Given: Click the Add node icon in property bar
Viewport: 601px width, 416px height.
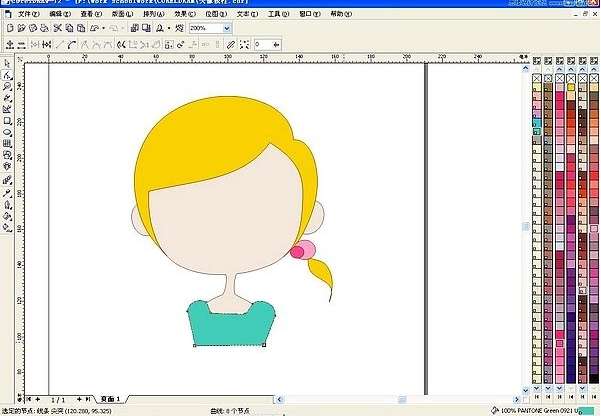Looking at the screenshot, I should tap(8, 45).
